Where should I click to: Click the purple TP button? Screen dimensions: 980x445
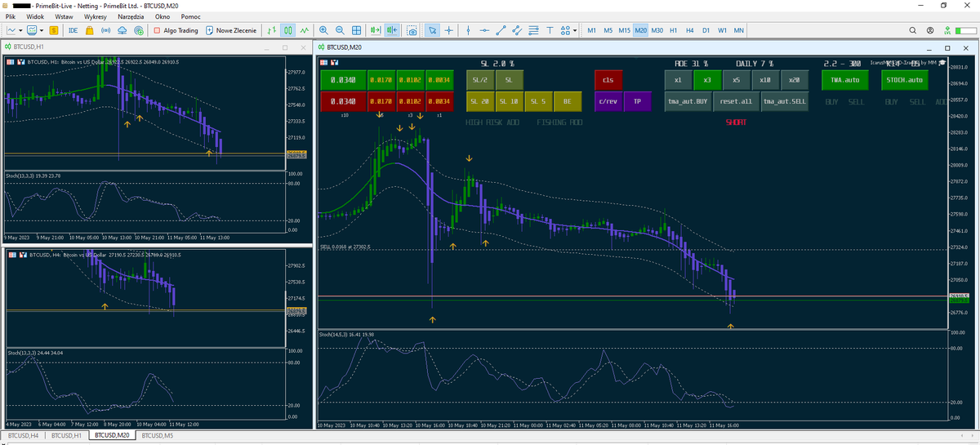637,101
